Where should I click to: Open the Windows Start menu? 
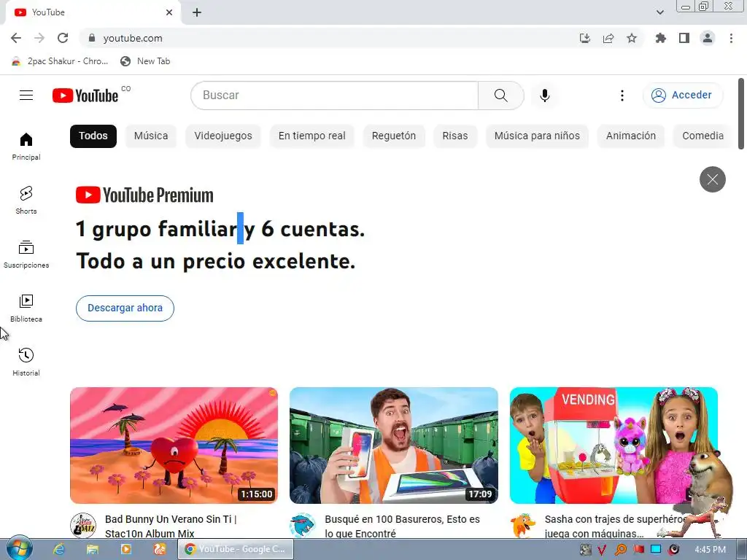19,549
